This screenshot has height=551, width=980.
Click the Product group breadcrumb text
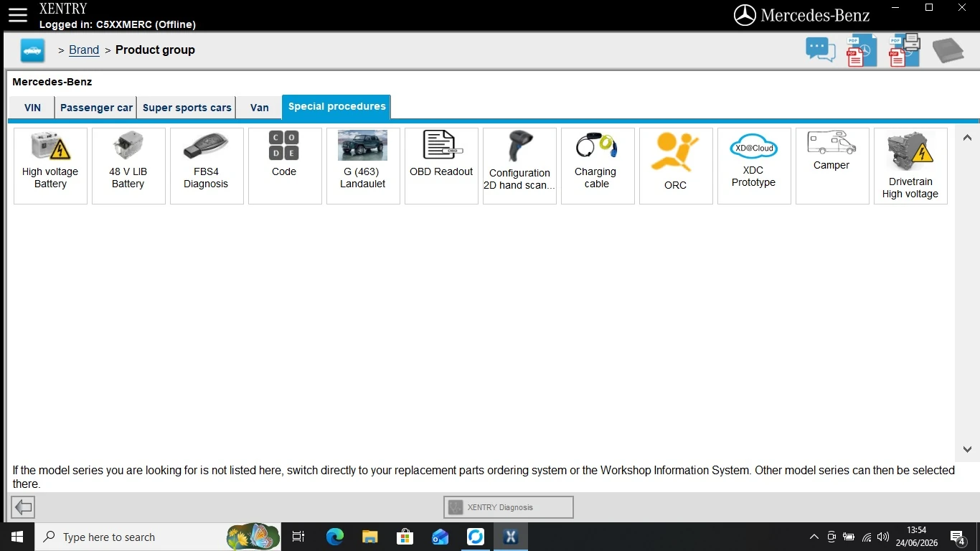point(155,50)
